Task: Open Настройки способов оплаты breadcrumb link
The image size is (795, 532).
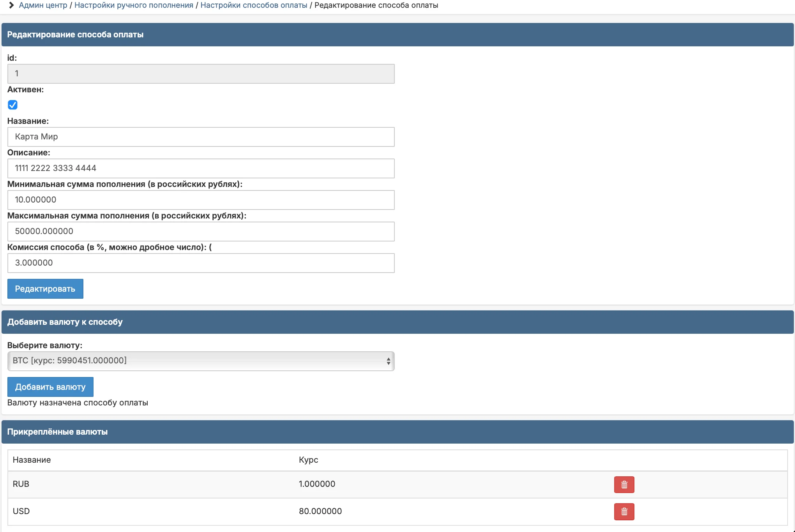Action: 254,5
